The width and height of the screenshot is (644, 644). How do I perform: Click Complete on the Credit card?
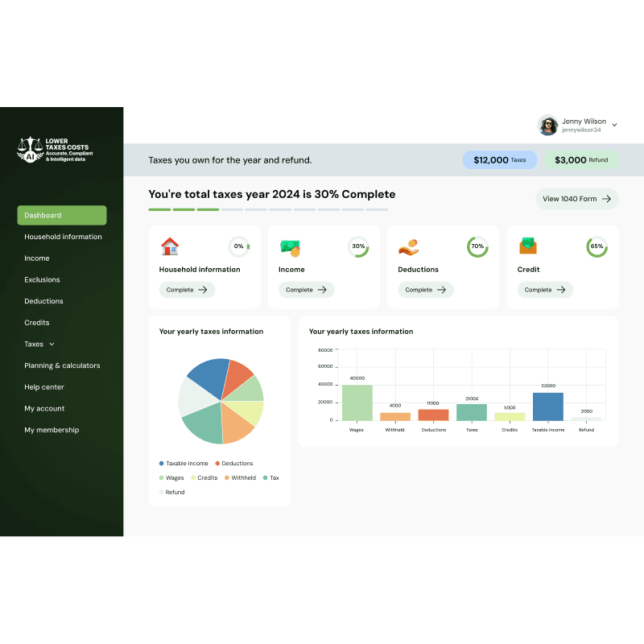pyautogui.click(x=545, y=290)
